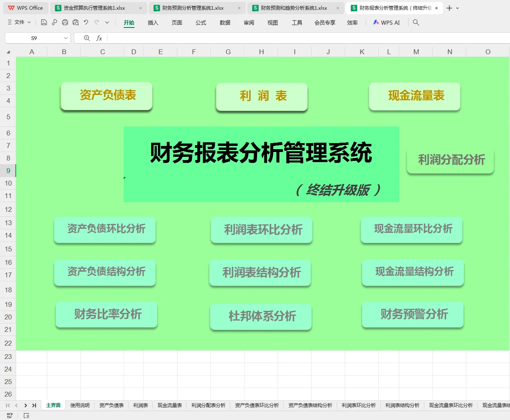Click the 现金流量环比分析 button
Viewport: 510px width, 420px height.
[x=412, y=230]
